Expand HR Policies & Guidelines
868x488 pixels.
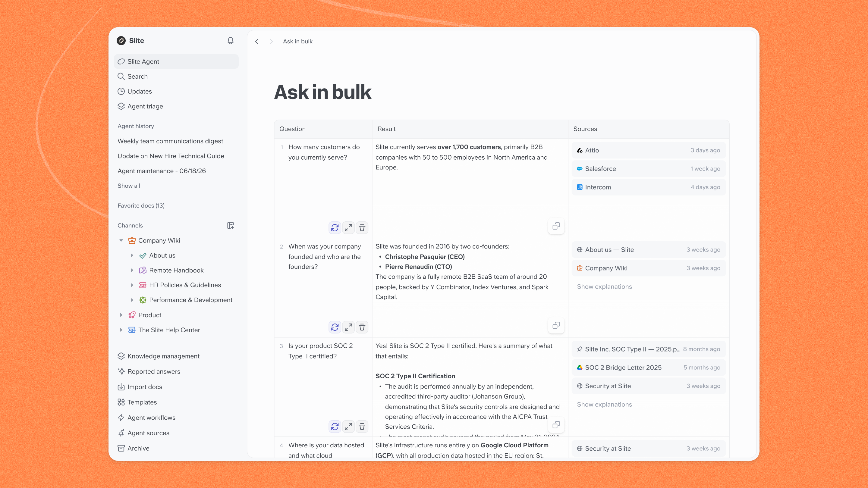pyautogui.click(x=132, y=285)
